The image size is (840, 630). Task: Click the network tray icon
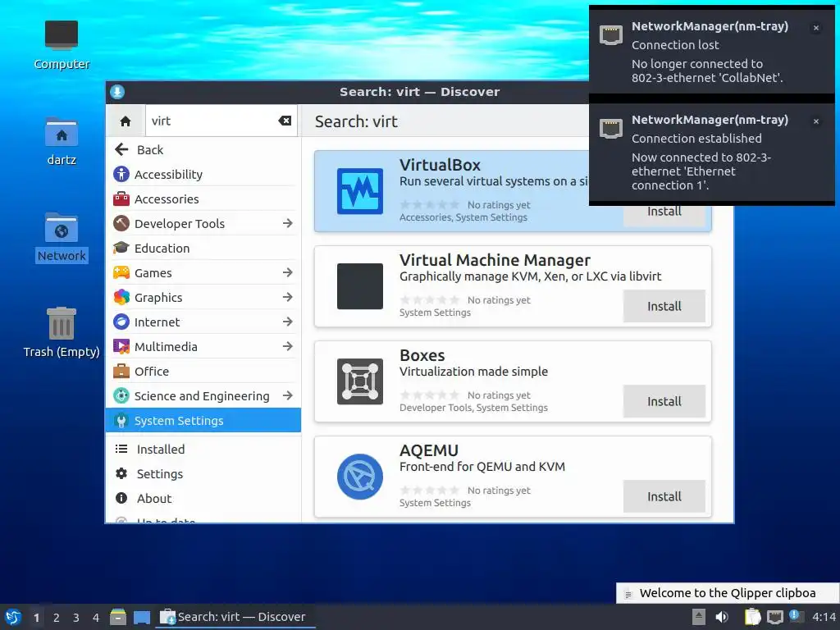click(774, 617)
